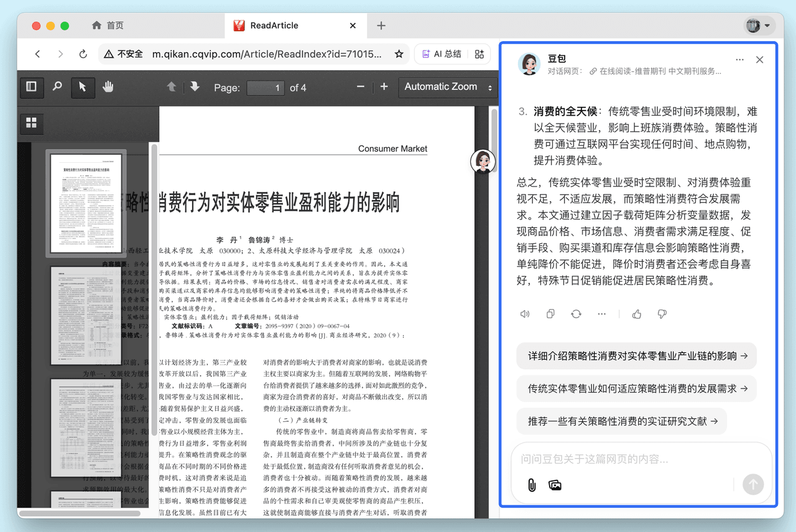This screenshot has width=796, height=532.
Task: Toggle the PDF sidebar panel
Action: coord(32,87)
